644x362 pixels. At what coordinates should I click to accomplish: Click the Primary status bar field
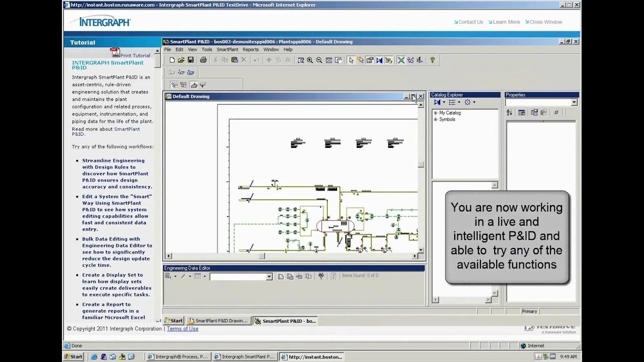coord(529,311)
